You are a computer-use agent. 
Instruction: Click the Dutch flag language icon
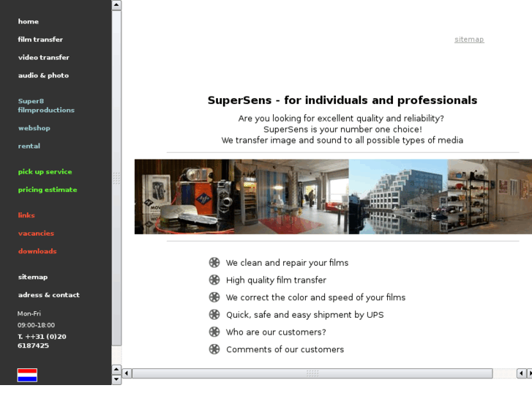(27, 376)
